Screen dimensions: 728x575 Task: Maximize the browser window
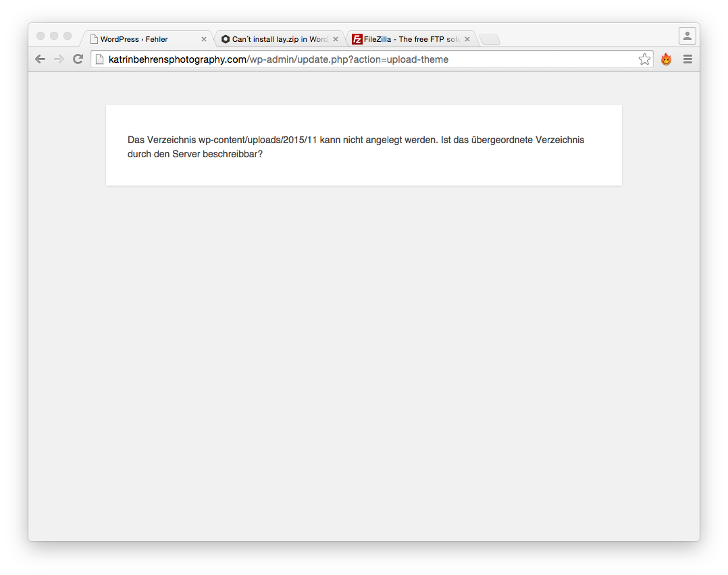tap(68, 36)
